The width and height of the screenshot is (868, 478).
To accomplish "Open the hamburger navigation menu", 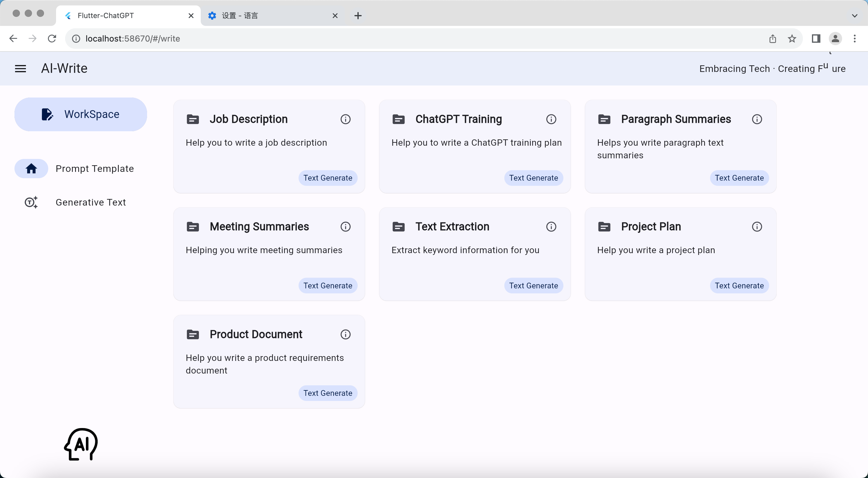I will coord(20,69).
